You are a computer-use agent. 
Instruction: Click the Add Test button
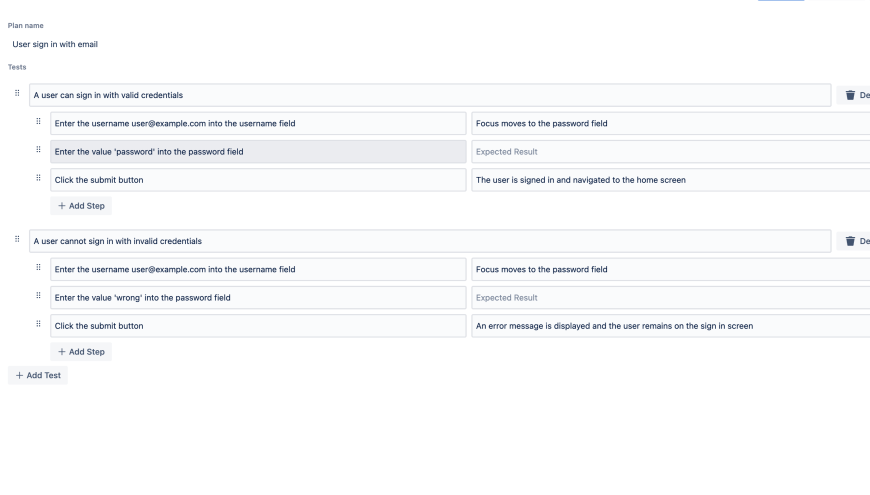click(x=38, y=375)
